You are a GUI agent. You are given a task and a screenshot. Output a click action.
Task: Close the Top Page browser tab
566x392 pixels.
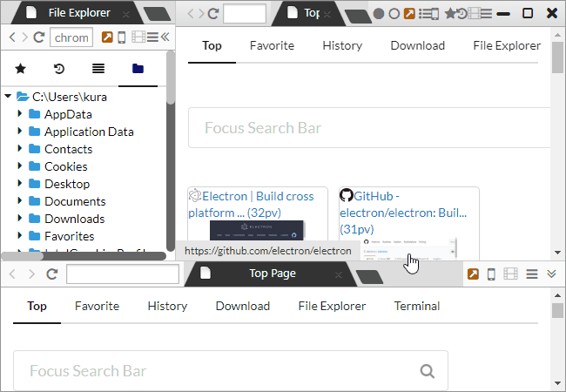click(x=338, y=275)
